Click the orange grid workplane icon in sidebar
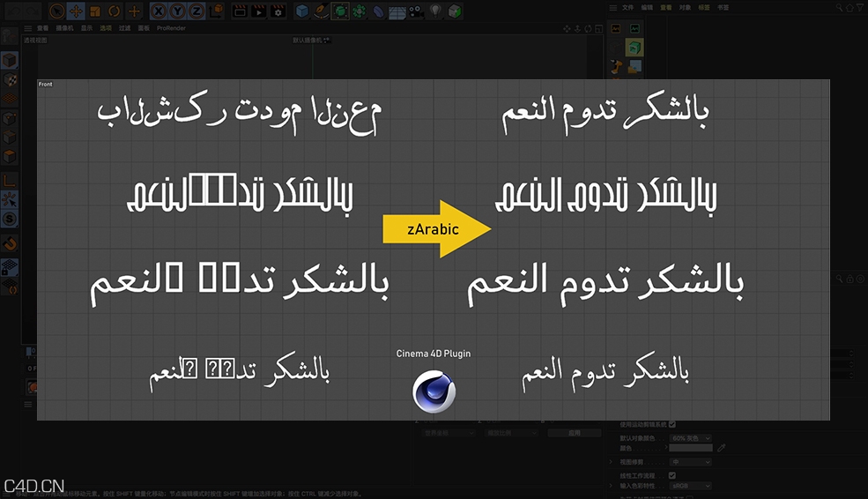Viewport: 868px width, 499px height. 10,99
